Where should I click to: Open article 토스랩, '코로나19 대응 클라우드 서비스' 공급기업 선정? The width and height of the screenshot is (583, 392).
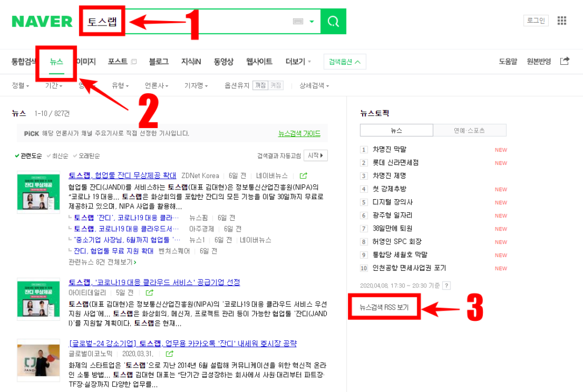pos(154,282)
